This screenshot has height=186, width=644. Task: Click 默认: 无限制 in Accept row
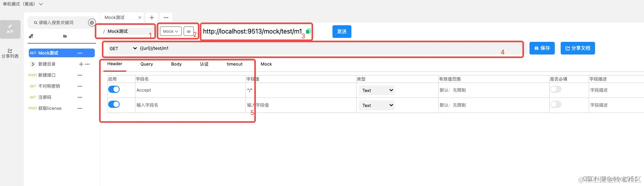tap(494, 90)
